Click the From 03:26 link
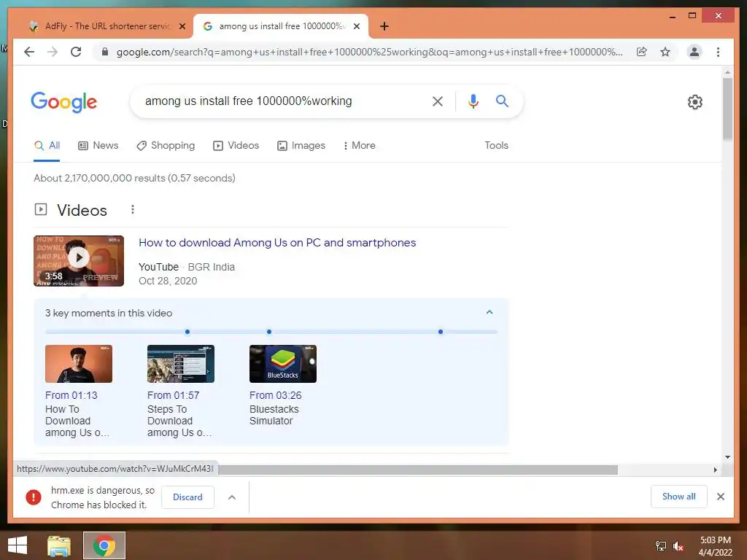This screenshot has height=560, width=747. (x=275, y=395)
